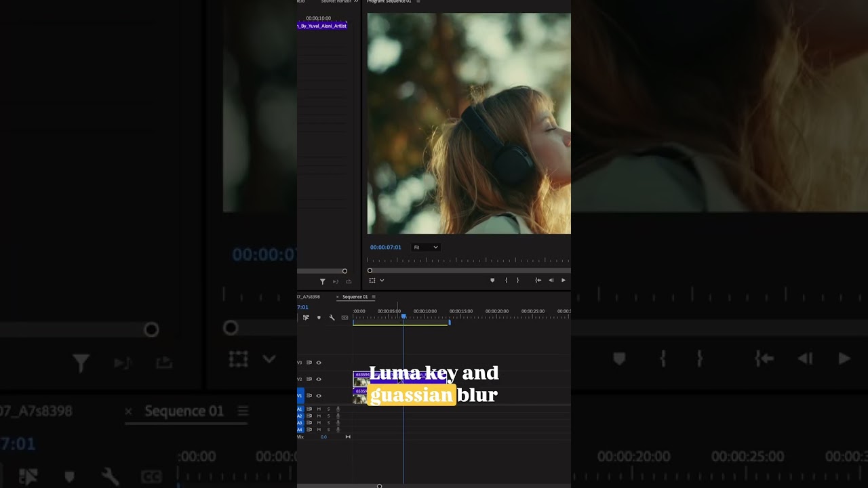Click the play audio icon beside the funnel
Image resolution: width=868 pixels, height=488 pixels.
point(336,281)
